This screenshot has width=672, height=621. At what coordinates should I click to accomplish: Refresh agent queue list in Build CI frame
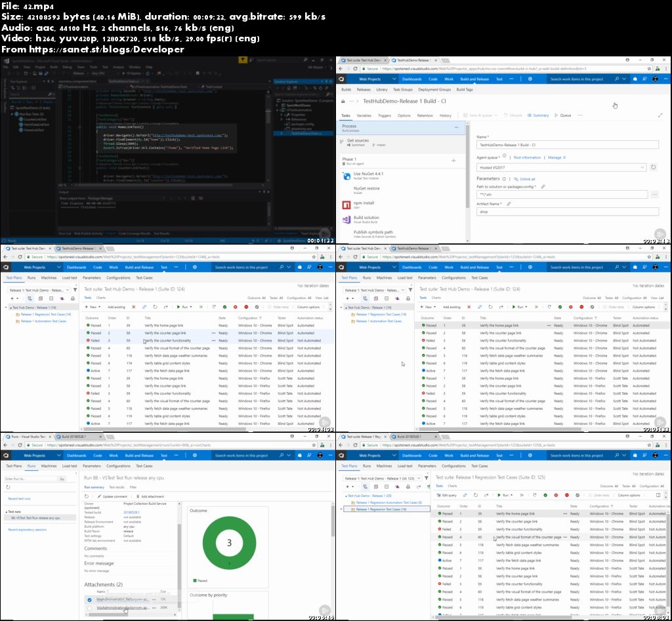click(653, 167)
